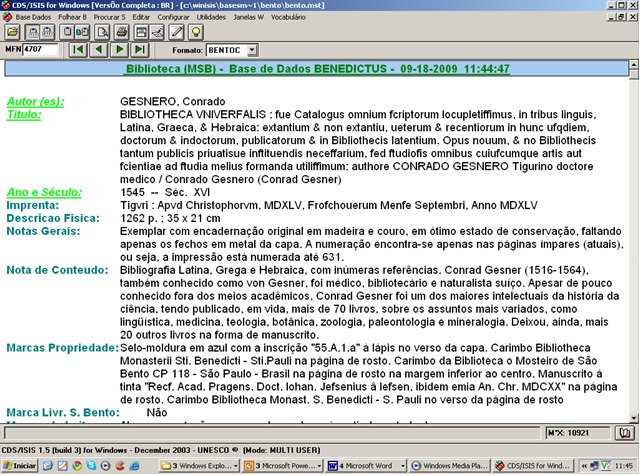
Task: Open the Base Dados menu
Action: (33, 17)
